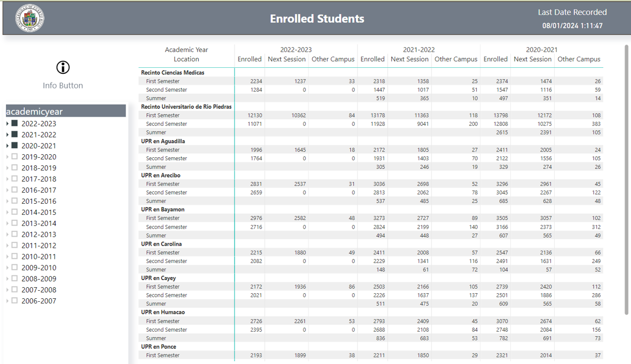This screenshot has width=631, height=364.
Task: Enable the 2015-2016 year checkbox
Action: click(x=15, y=201)
